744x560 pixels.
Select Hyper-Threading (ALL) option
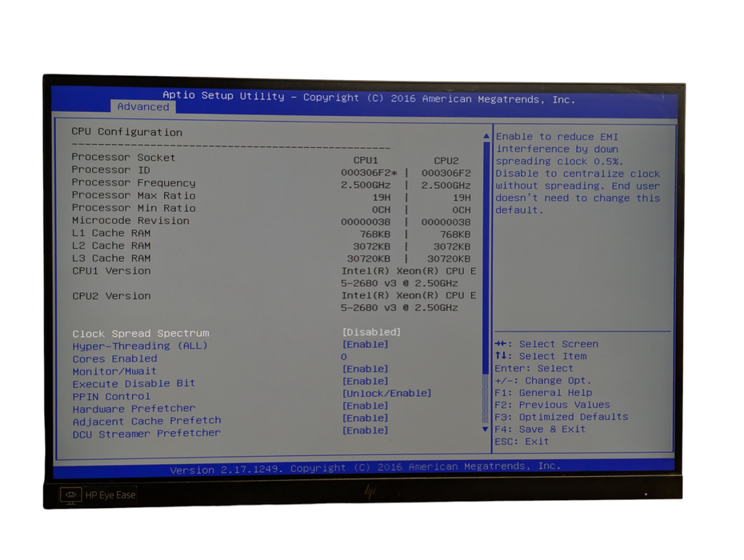(140, 346)
